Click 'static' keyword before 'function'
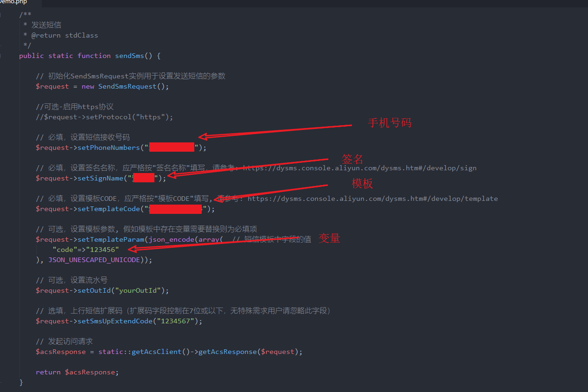 pyautogui.click(x=61, y=56)
